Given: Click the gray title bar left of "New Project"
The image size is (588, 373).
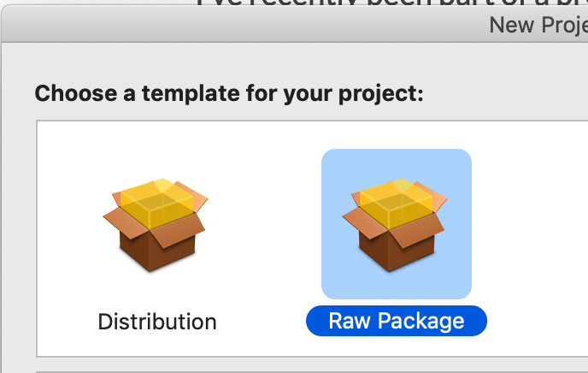Looking at the screenshot, I should coord(244,25).
